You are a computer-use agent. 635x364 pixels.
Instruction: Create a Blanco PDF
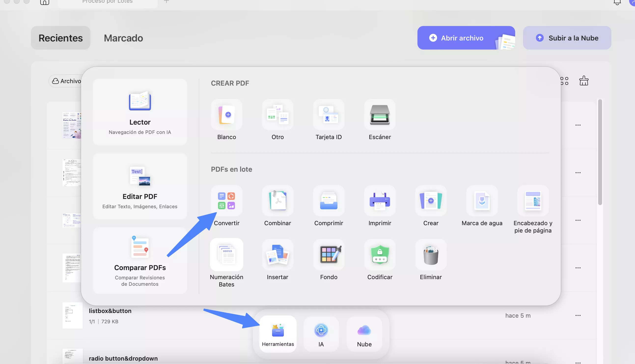[226, 115]
